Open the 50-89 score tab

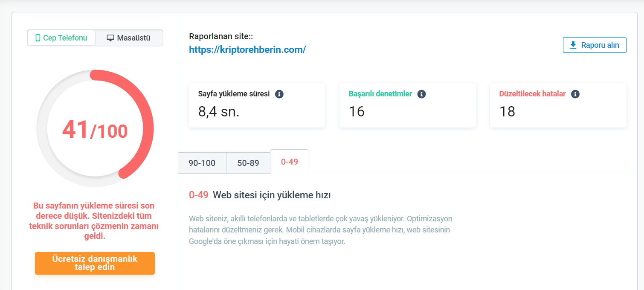[x=248, y=162]
